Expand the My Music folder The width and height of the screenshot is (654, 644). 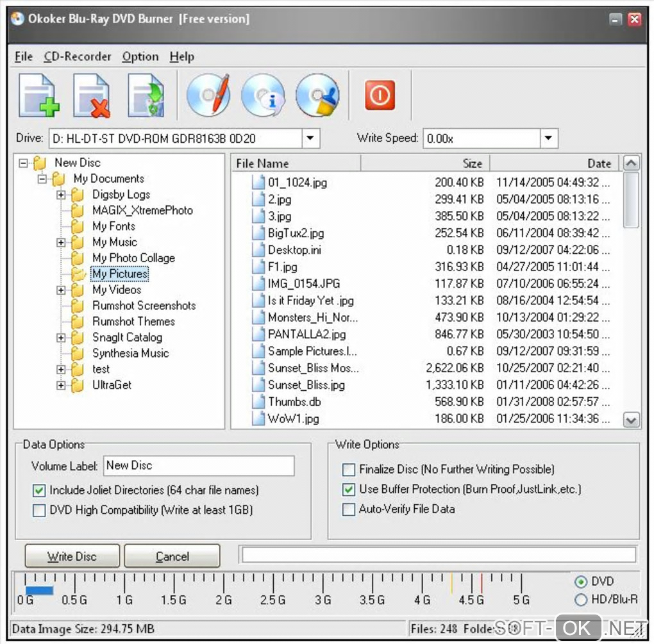[61, 243]
